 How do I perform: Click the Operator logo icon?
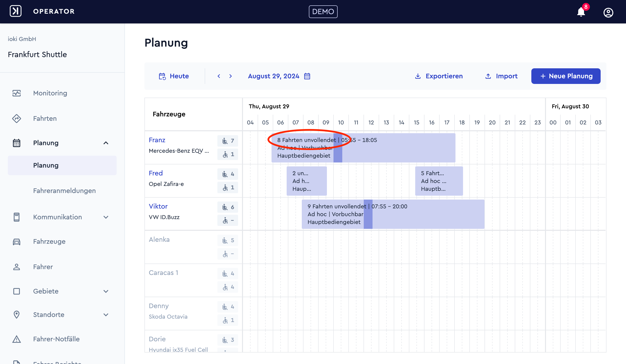click(16, 11)
